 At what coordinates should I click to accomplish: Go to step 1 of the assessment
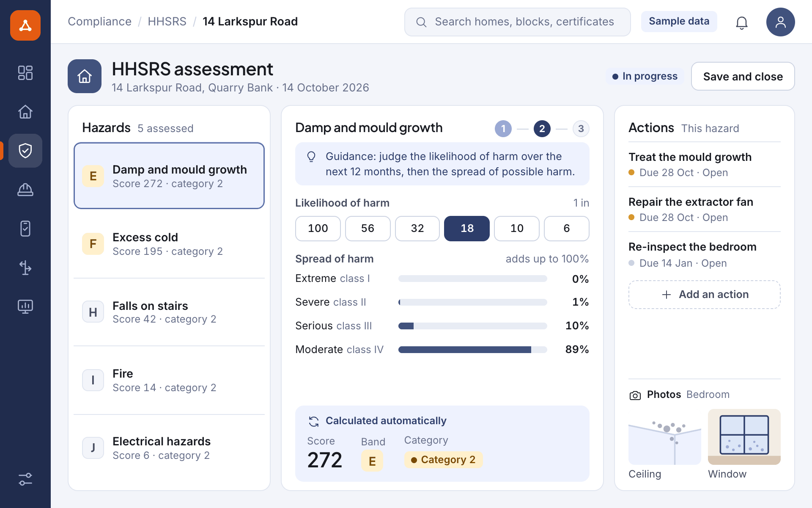[503, 129]
